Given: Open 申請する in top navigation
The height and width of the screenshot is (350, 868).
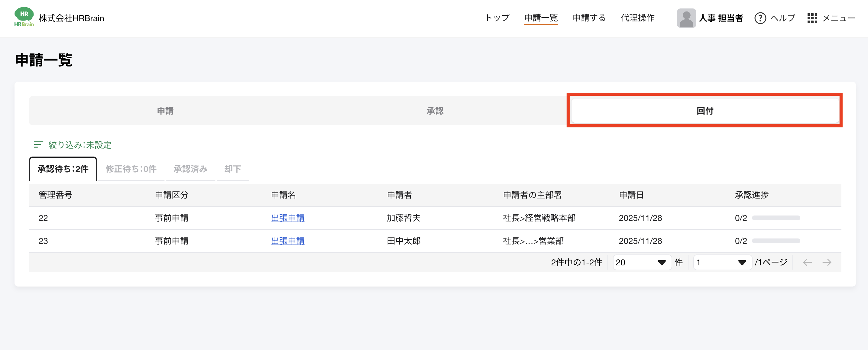Looking at the screenshot, I should click(x=589, y=18).
